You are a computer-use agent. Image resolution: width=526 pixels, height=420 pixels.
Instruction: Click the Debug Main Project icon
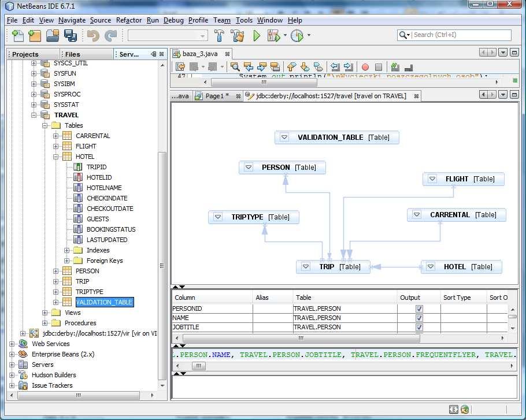(x=274, y=36)
